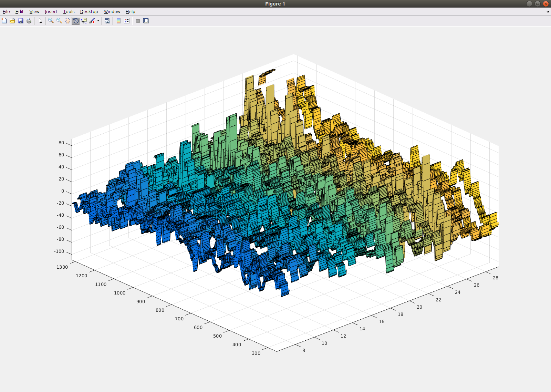551x392 pixels.
Task: Enable the Data Cursor tool
Action: coord(84,21)
